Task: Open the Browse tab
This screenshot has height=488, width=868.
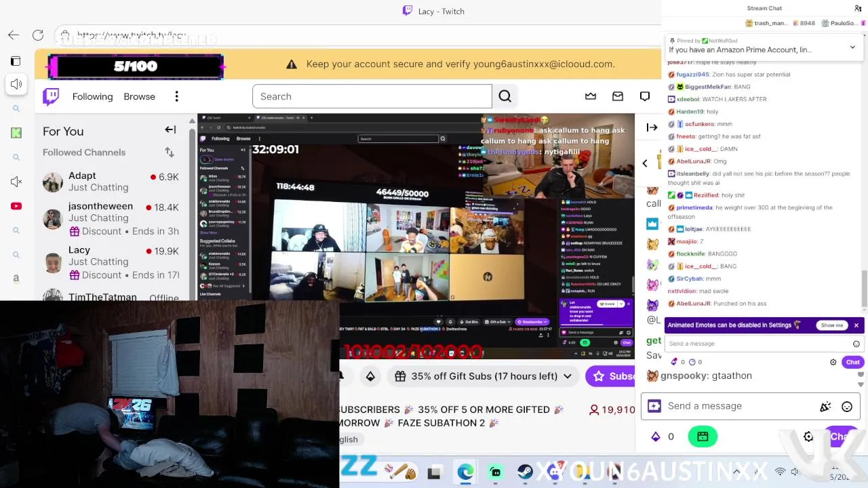Action: pos(139,96)
